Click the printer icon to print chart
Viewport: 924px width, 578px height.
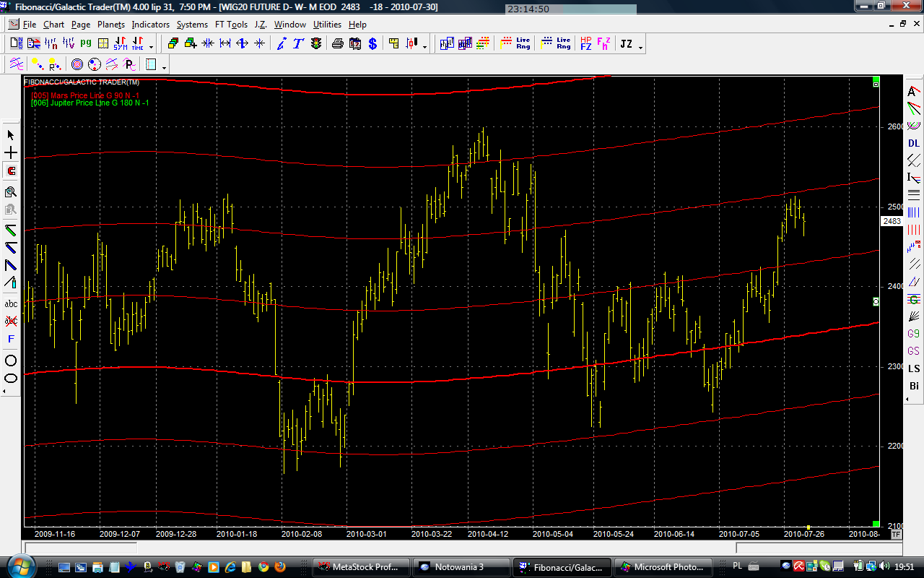point(337,43)
